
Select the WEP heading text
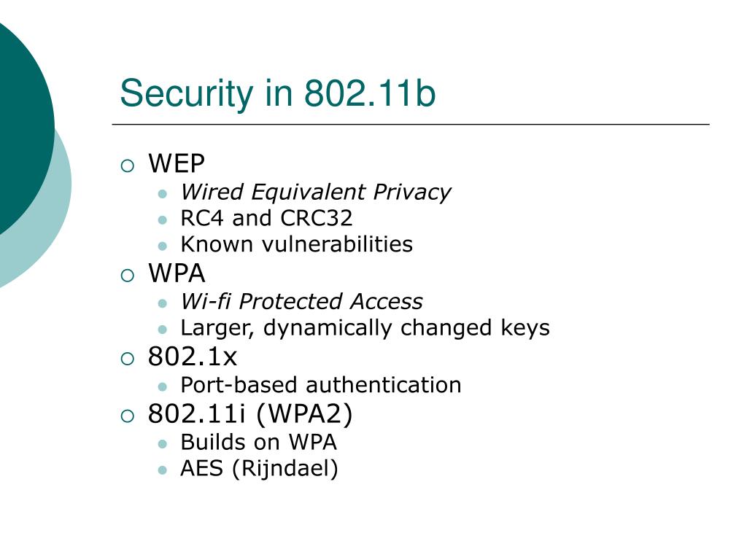coord(177,164)
